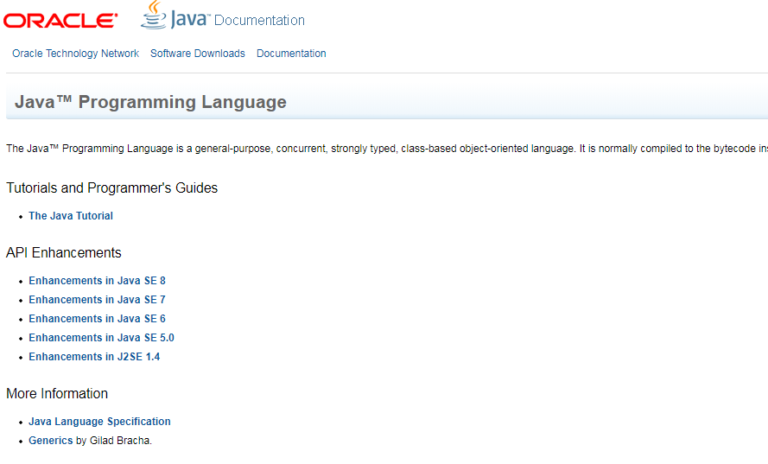Click the Oracle logo
This screenshot has width=768, height=464.
click(x=60, y=20)
